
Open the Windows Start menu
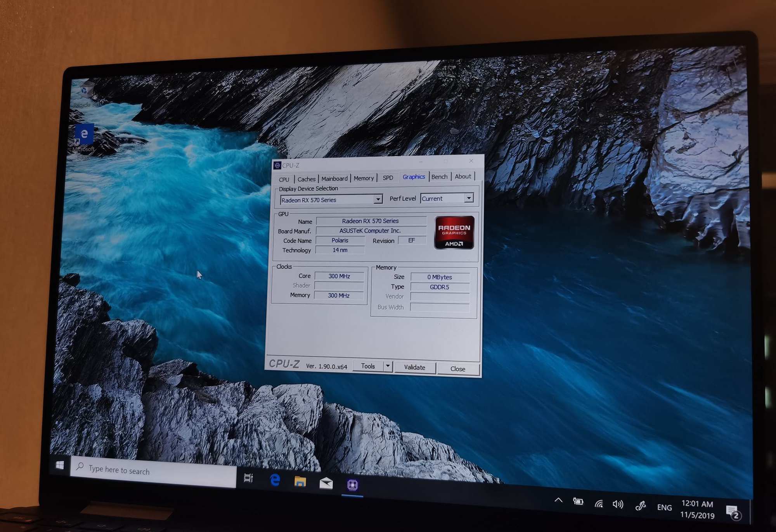60,465
